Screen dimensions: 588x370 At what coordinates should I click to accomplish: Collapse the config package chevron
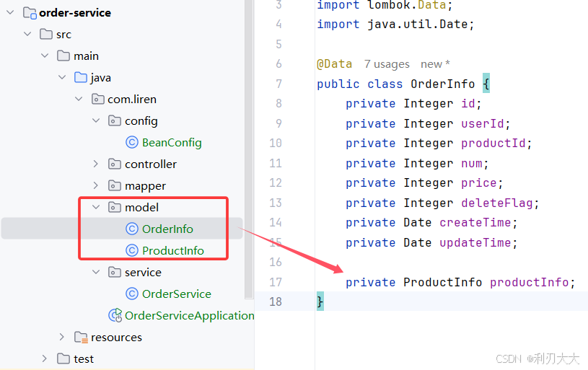(96, 120)
